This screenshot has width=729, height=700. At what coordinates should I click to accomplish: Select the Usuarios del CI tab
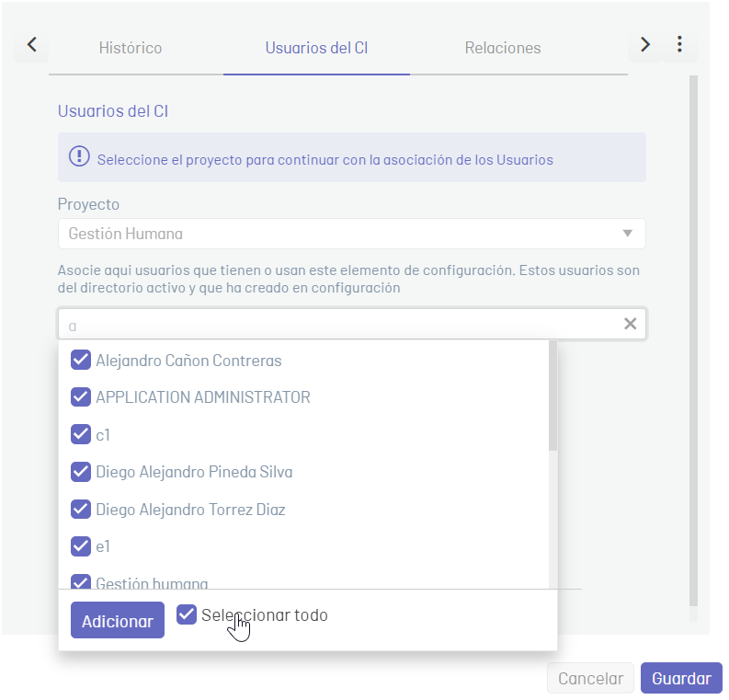coord(316,48)
